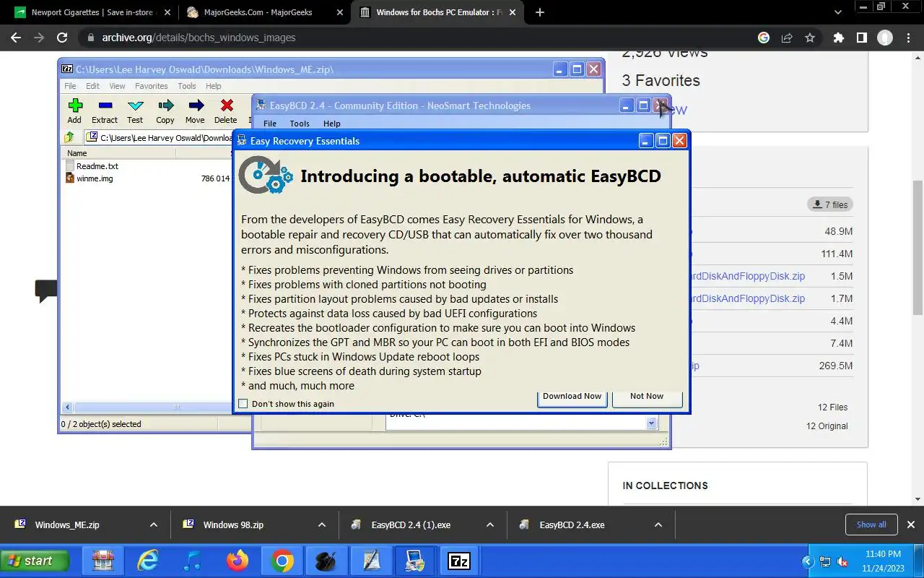Expand options for Windows 98.zip download
924x578 pixels.
(322, 525)
